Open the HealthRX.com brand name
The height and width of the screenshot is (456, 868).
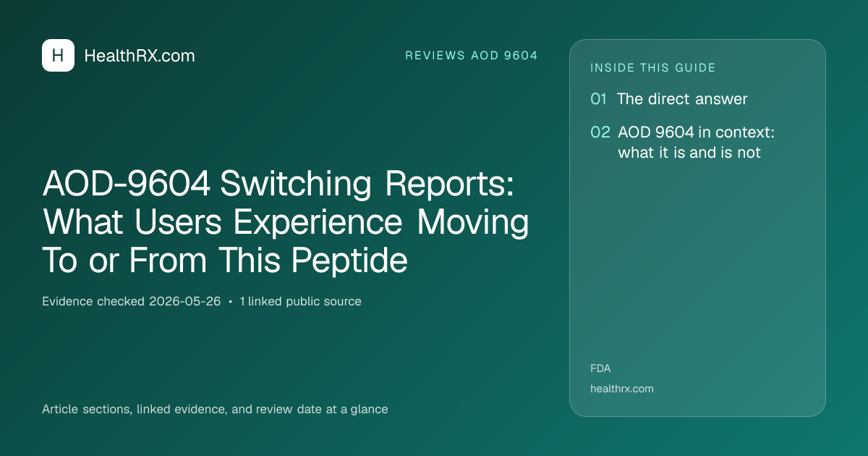[140, 56]
